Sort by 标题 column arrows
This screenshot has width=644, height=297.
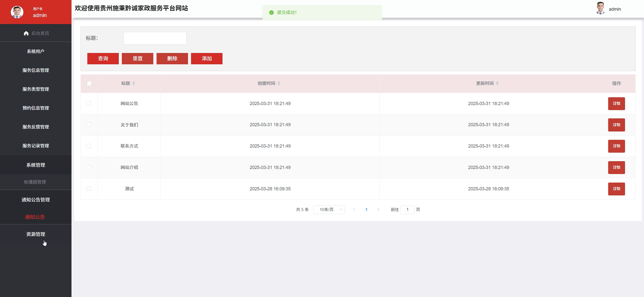(x=134, y=83)
